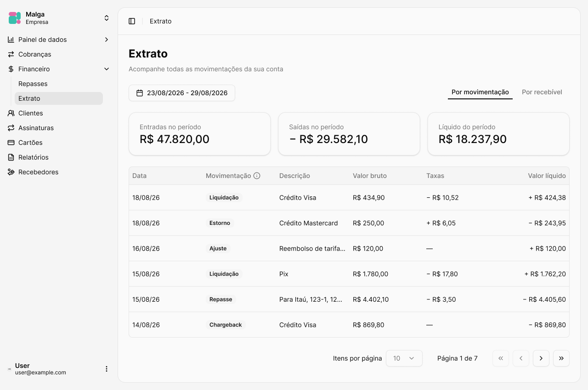Go to the first page
Screen dimensions: 588x390
(501, 358)
